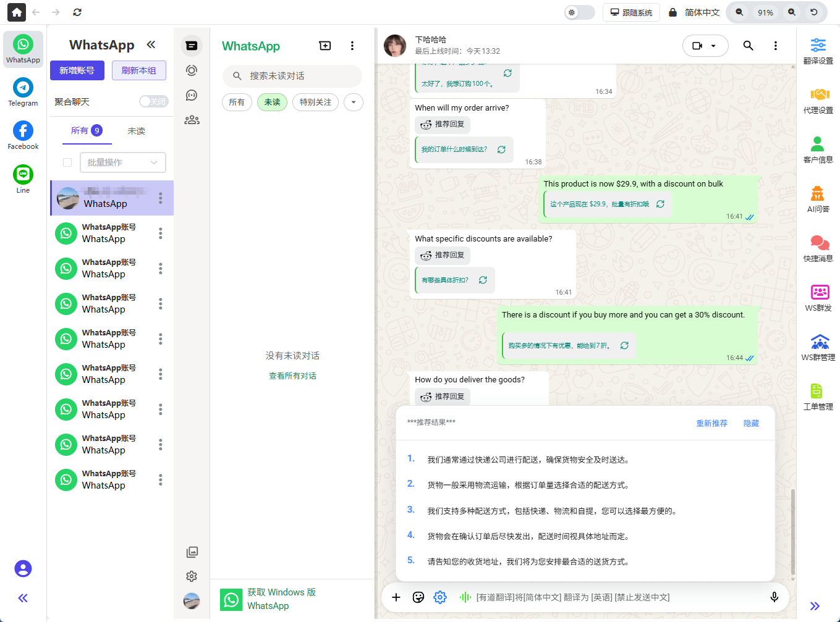Open the video call dropdown arrow

click(715, 46)
